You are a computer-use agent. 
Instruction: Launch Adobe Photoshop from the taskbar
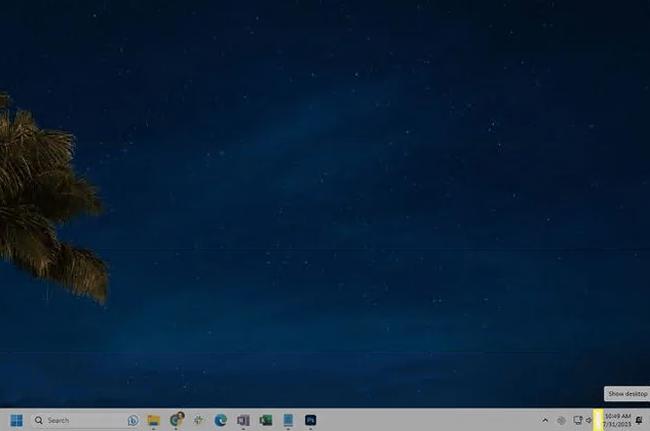pyautogui.click(x=311, y=420)
